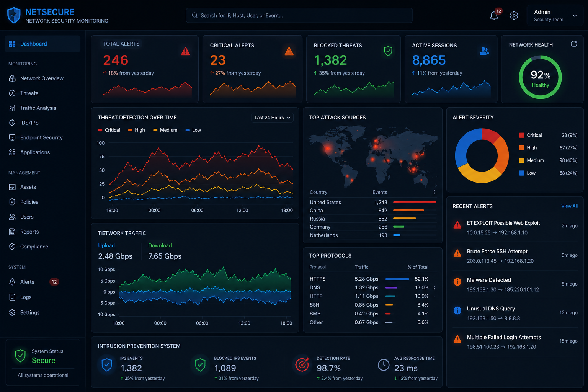This screenshot has height=392, width=588.
Task: Click the IPS Events shield icon
Action: click(107, 365)
